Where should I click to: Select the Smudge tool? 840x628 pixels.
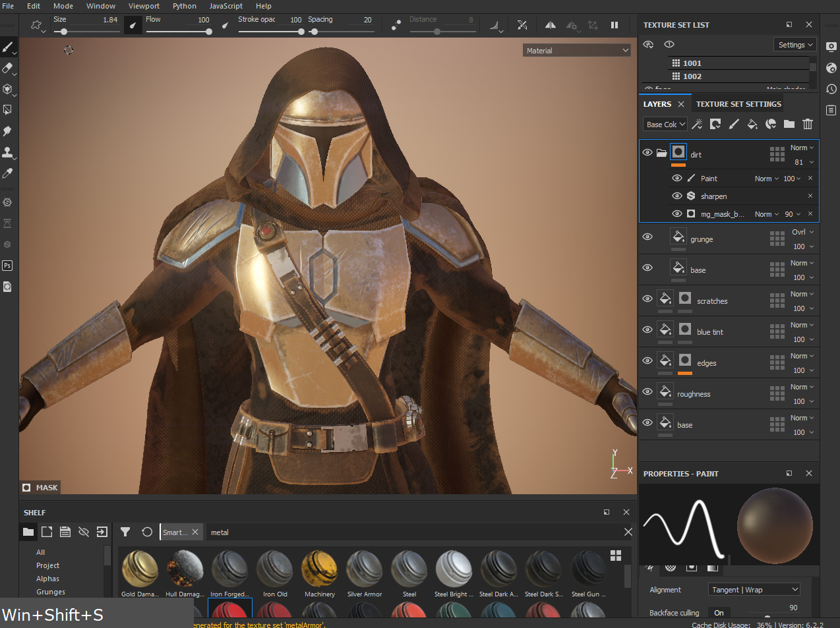pos(7,131)
